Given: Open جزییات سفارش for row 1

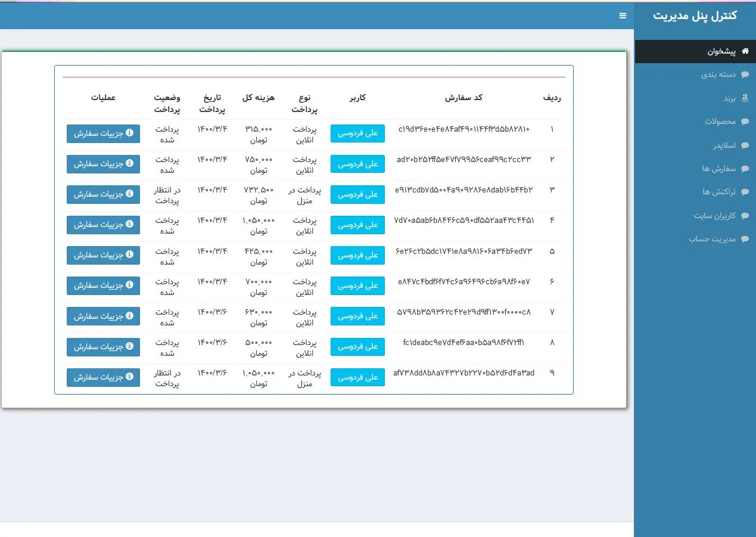Looking at the screenshot, I should point(103,134).
